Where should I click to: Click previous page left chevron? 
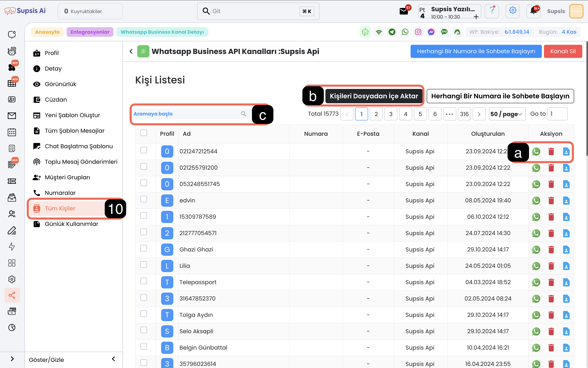(x=347, y=114)
